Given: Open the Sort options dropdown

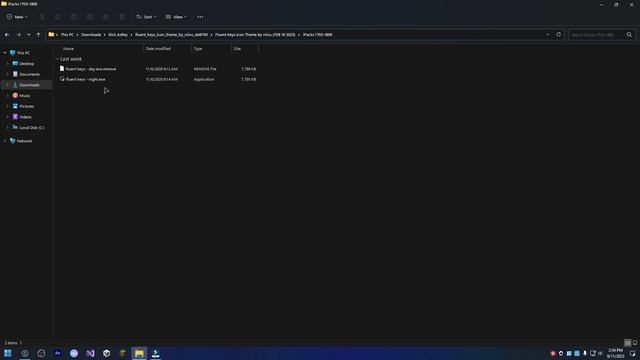Looking at the screenshot, I should pos(146,17).
